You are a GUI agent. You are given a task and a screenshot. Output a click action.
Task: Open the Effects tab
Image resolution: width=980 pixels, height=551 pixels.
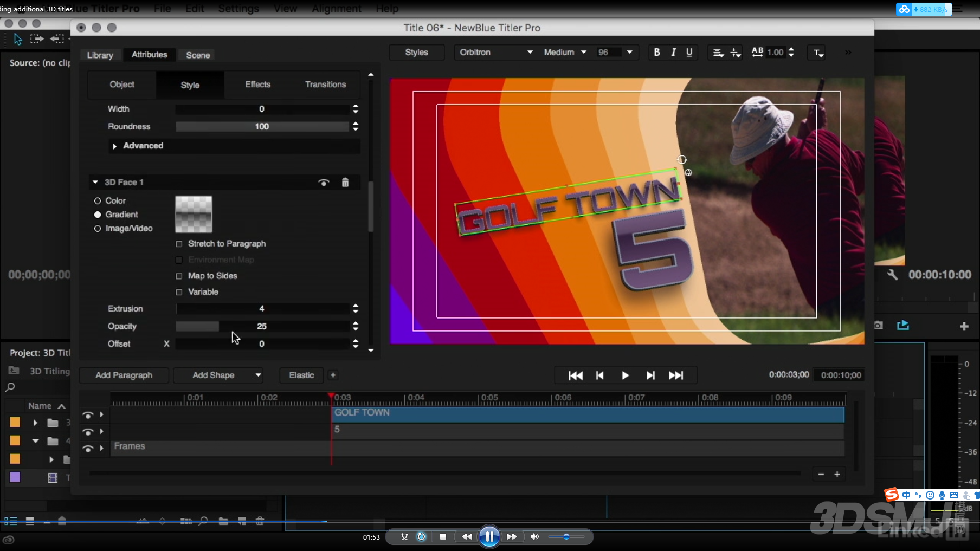[x=257, y=85]
